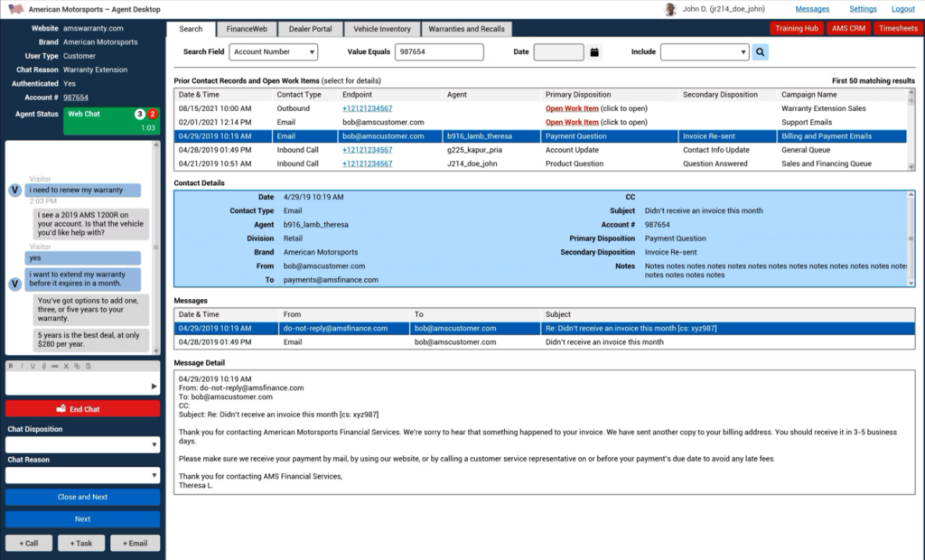The width and height of the screenshot is (925, 560).
Task: Apply underline formatting in chat editor
Action: point(33,366)
